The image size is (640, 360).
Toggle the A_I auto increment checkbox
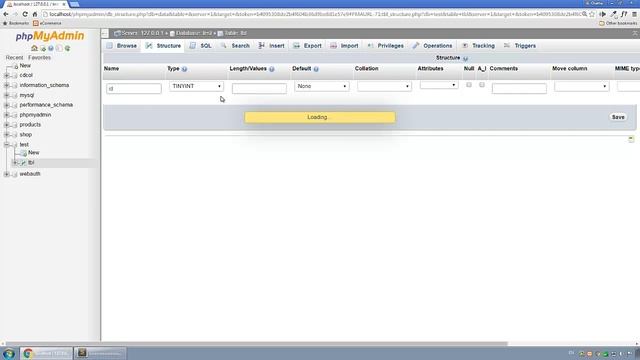(x=482, y=85)
